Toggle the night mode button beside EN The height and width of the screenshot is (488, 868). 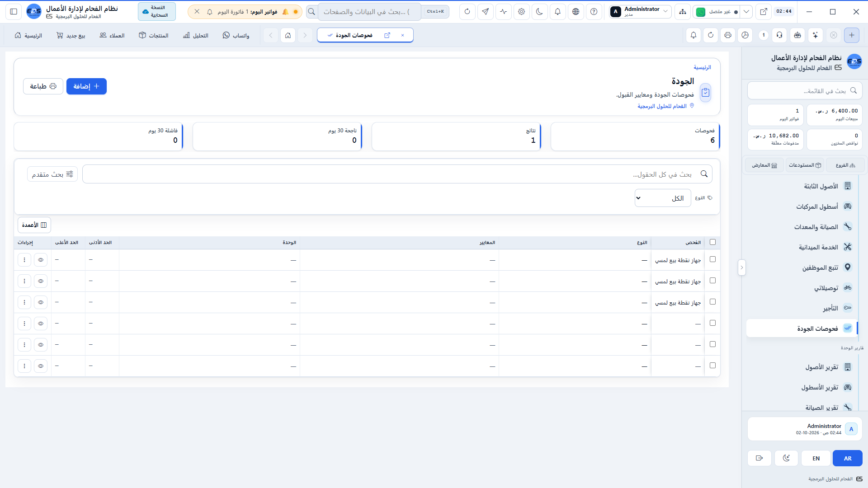[x=787, y=458]
